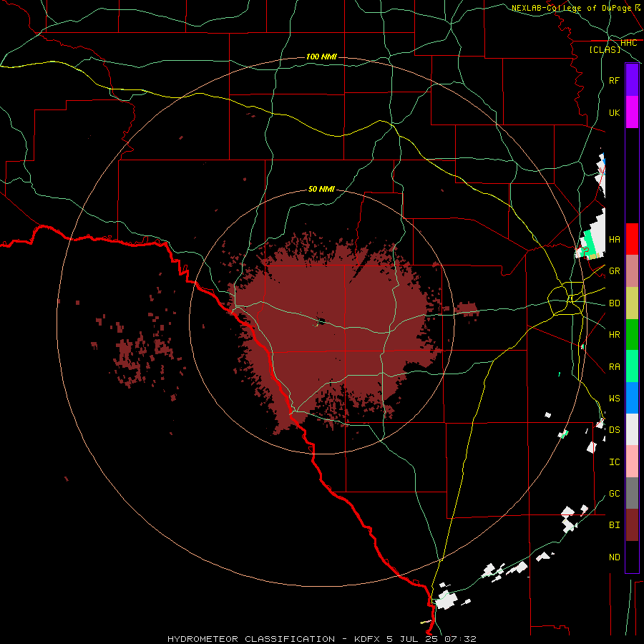Click the BI dark red legend swatch
644x644 pixels.
click(632, 525)
